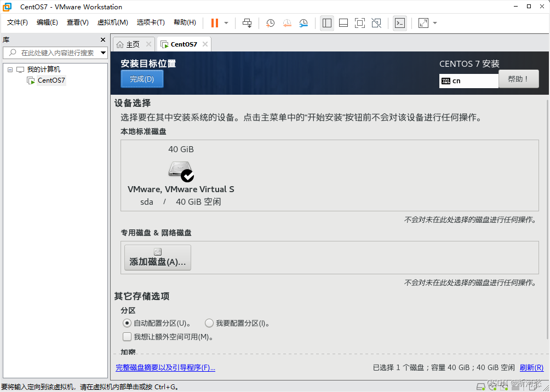Suspend the CentOS7 virtual machine

click(x=215, y=23)
